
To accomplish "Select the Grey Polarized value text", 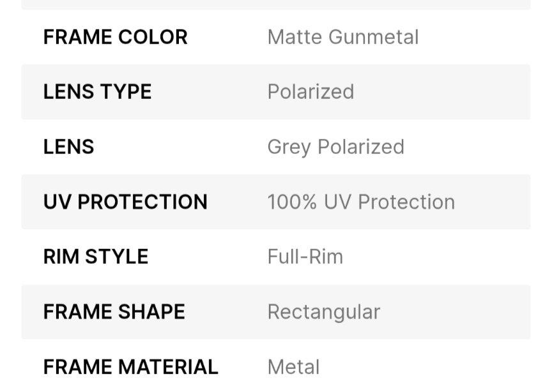I will [335, 147].
